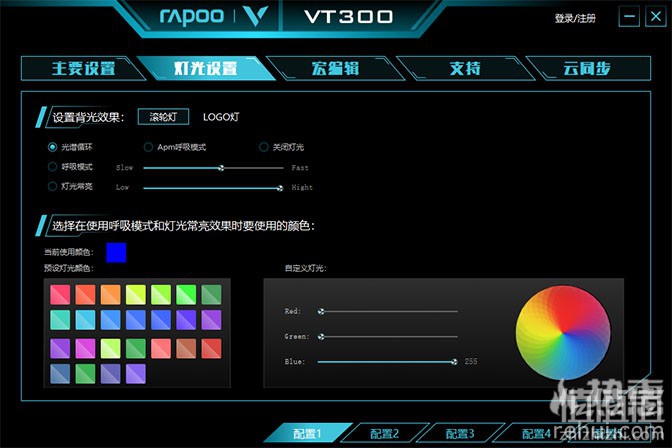Select the brown swatch in the third row
The width and height of the screenshot is (672, 448).
pos(186,349)
